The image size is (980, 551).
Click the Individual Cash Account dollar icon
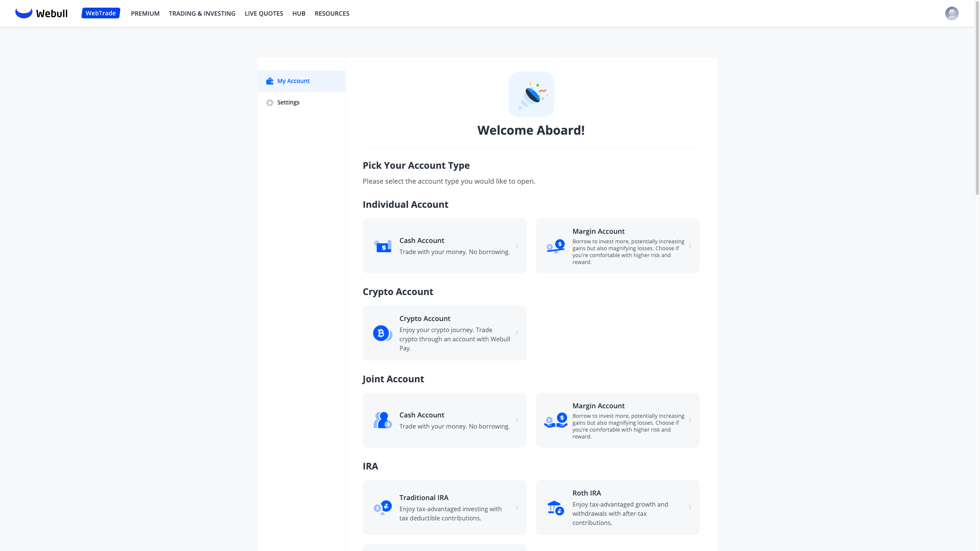pyautogui.click(x=382, y=246)
